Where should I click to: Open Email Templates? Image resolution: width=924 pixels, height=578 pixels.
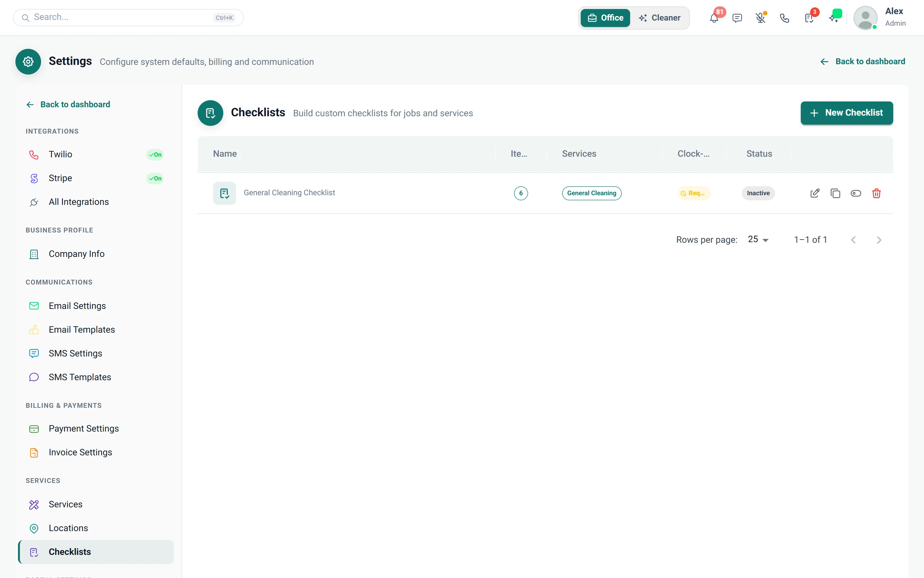[x=96, y=329]
